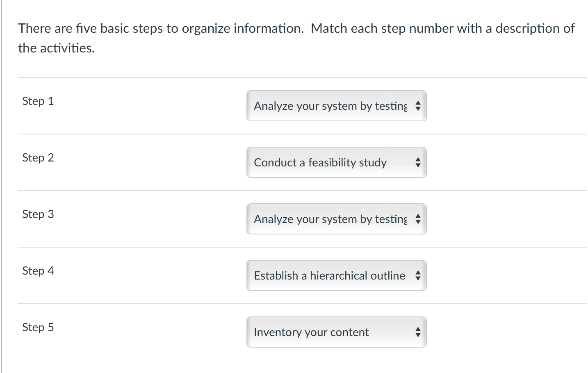Screen dimensions: 588x373
Task: Click the Step 1 dropdown arrow icon
Action: [418, 106]
